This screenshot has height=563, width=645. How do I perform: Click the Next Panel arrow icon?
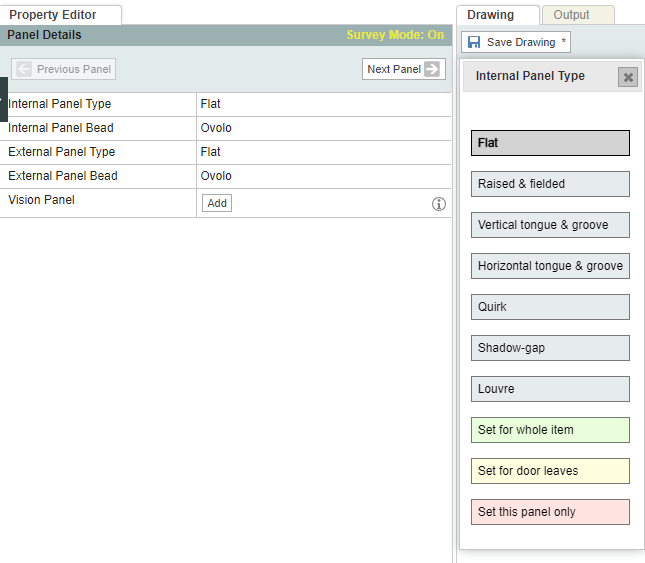pos(432,69)
